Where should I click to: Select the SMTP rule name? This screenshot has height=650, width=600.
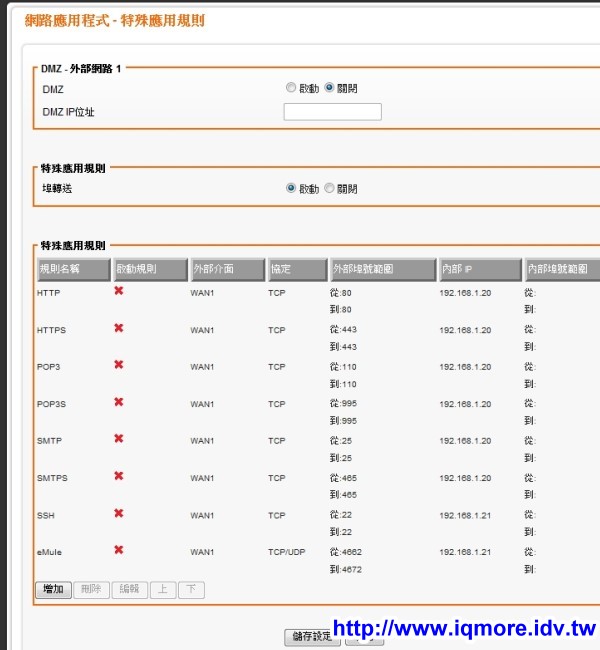pyautogui.click(x=49, y=441)
